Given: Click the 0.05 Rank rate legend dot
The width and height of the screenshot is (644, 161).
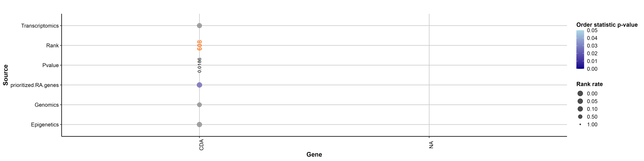Looking at the screenshot, I should (x=580, y=101).
